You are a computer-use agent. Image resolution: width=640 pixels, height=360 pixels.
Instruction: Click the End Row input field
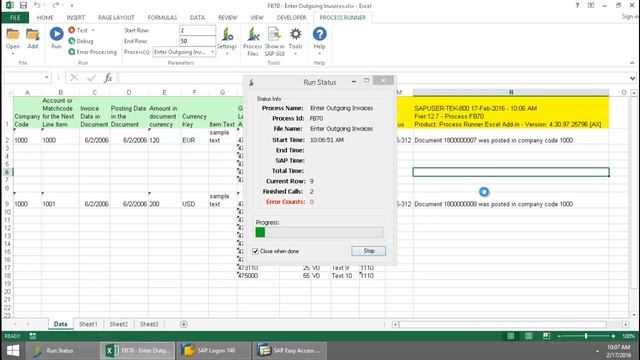198,41
